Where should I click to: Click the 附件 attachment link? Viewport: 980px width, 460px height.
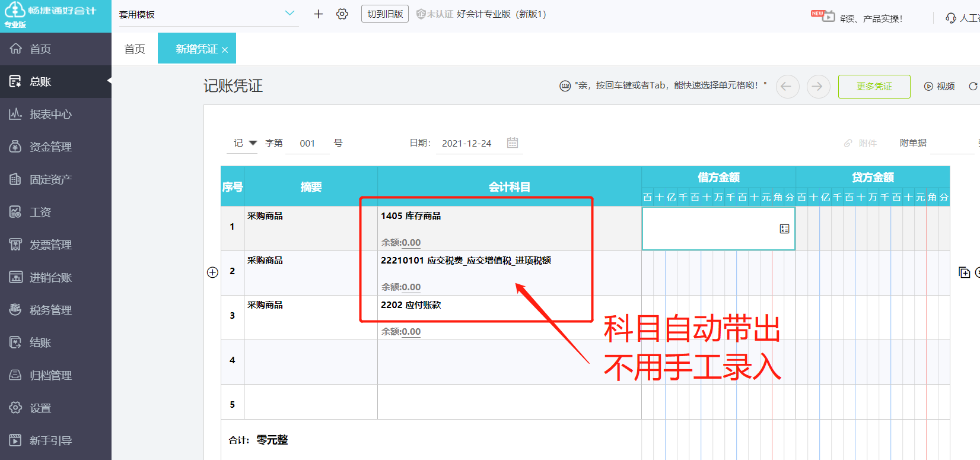coord(861,143)
